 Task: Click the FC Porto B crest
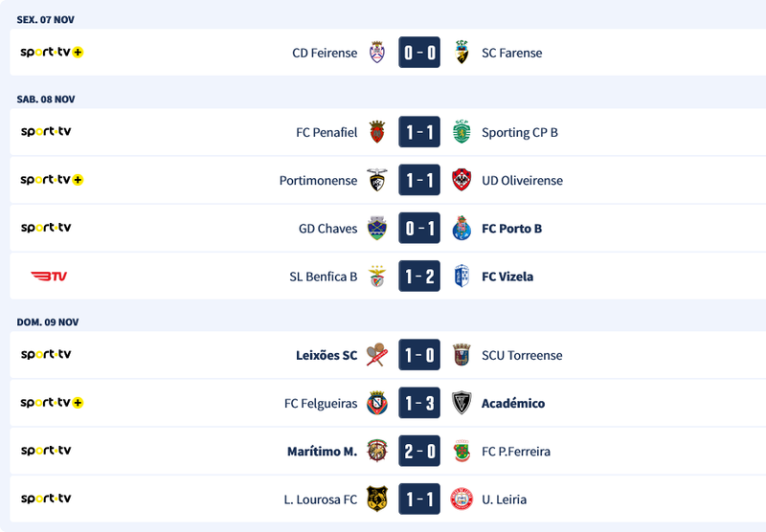click(x=462, y=229)
